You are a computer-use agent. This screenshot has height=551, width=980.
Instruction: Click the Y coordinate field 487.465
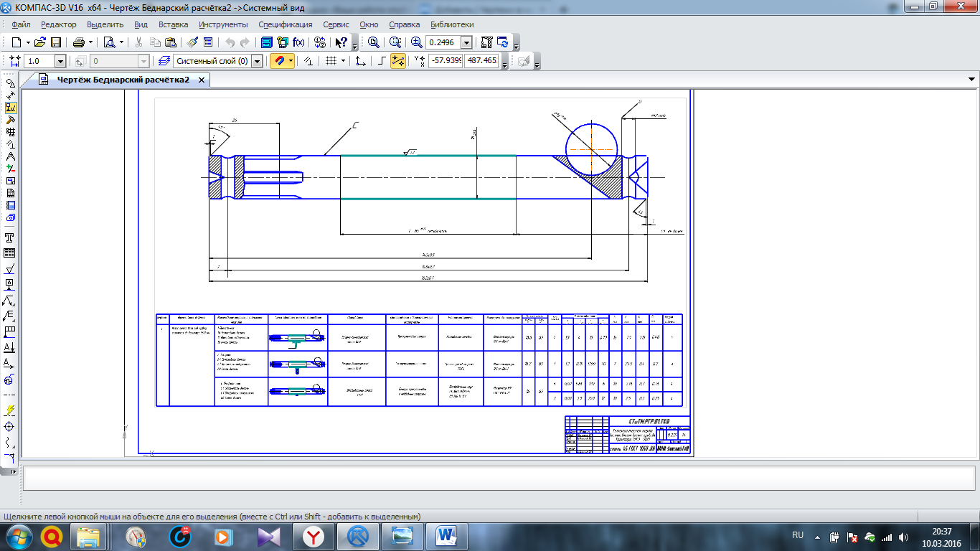pyautogui.click(x=482, y=61)
